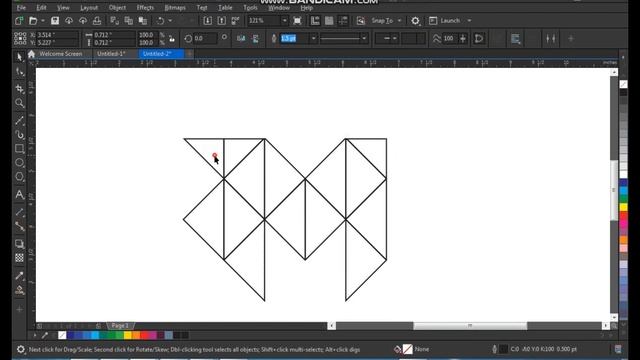Select the Parallel Dimension tool

[19, 212]
